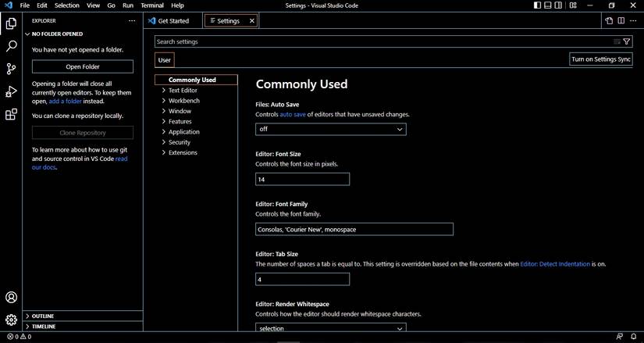Toggle the secondary side bar layout icon
The image size is (644, 343).
(560, 5)
